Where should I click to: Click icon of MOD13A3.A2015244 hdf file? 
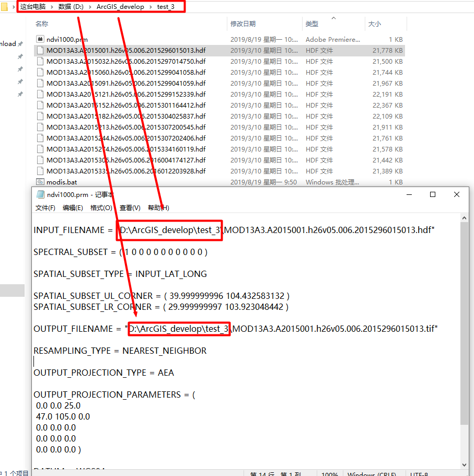point(40,138)
